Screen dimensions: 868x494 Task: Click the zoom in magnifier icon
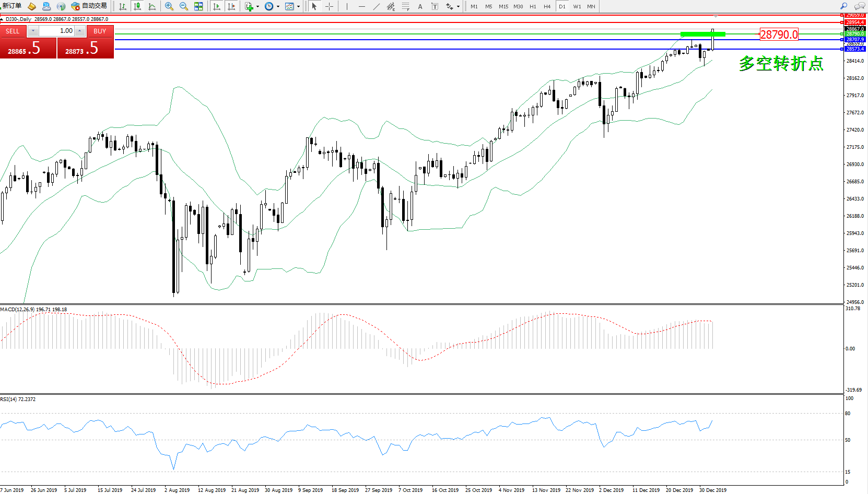tap(169, 6)
